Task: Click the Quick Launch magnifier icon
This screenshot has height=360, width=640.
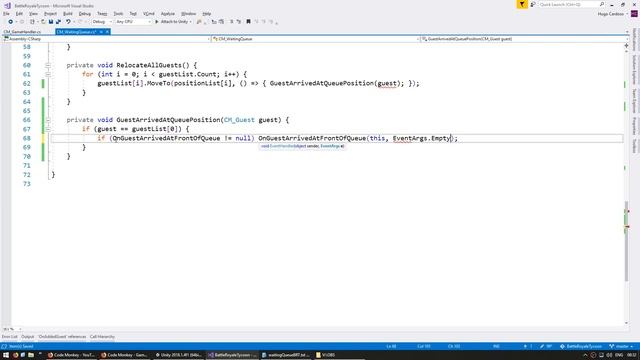Action: tap(602, 4)
